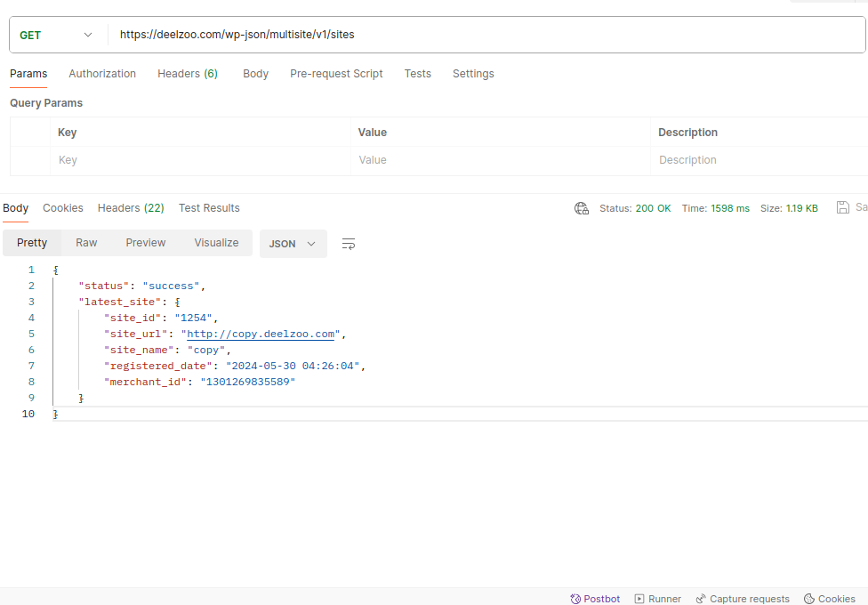Image resolution: width=868 pixels, height=605 pixels.
Task: Click the globe network info icon
Action: [582, 208]
